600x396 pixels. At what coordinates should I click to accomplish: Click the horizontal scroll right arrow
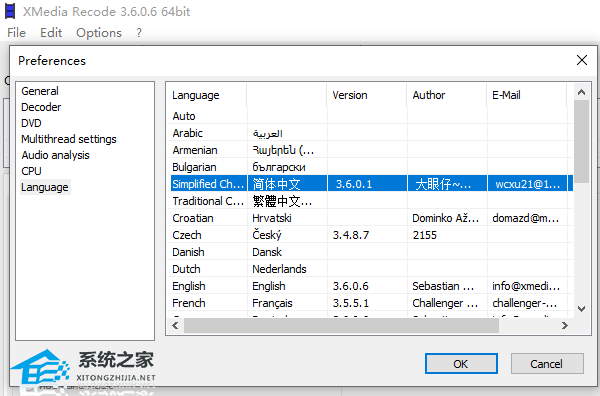[x=564, y=326]
